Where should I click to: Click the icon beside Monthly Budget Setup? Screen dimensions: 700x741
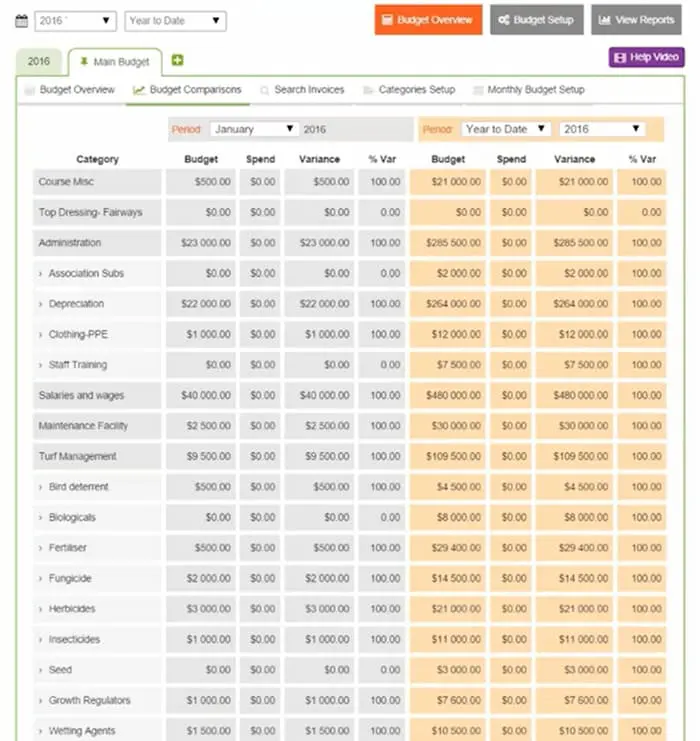[478, 90]
